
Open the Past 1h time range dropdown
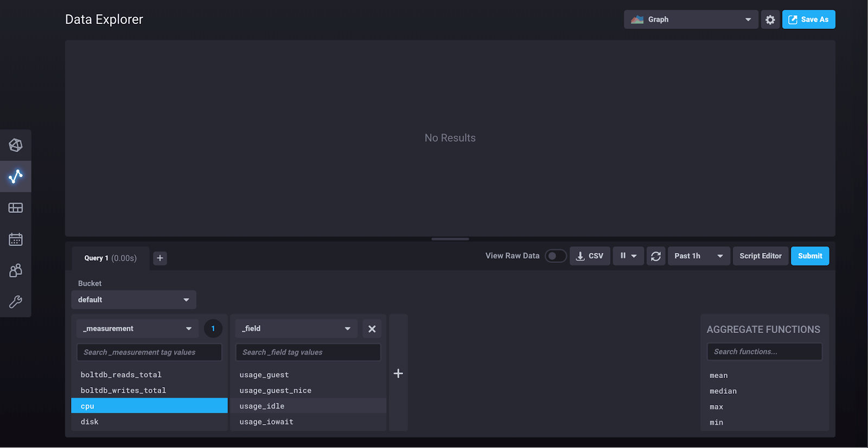click(x=699, y=256)
